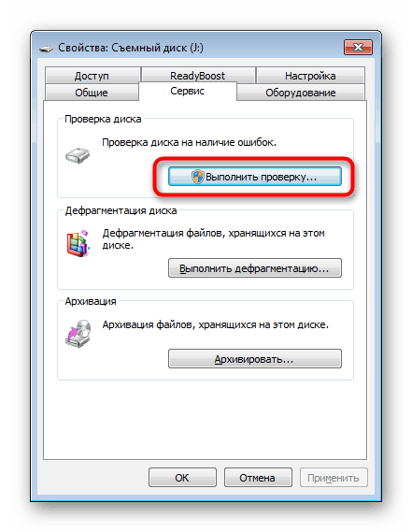Click the backup drive icon under Архивация
The height and width of the screenshot is (532, 412).
coord(78,333)
